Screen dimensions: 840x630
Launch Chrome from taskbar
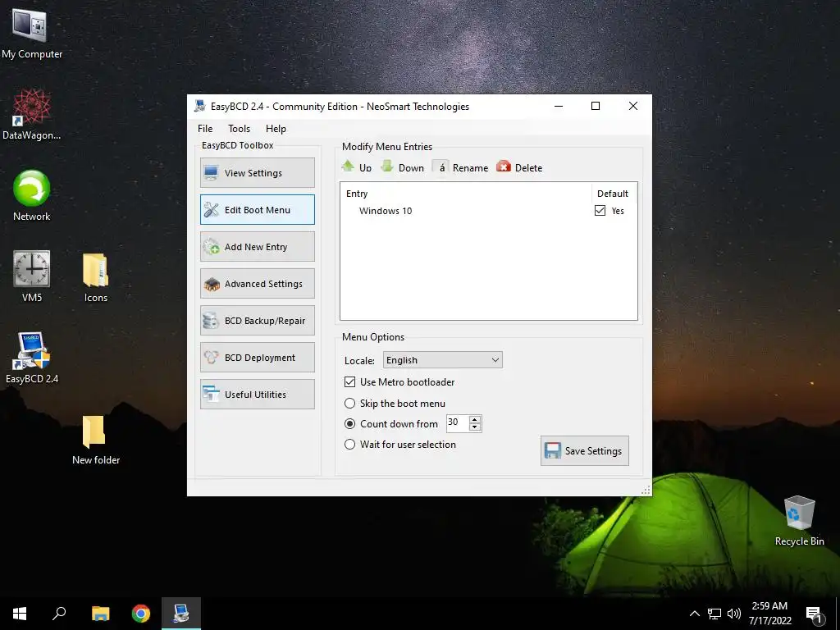[x=141, y=614]
